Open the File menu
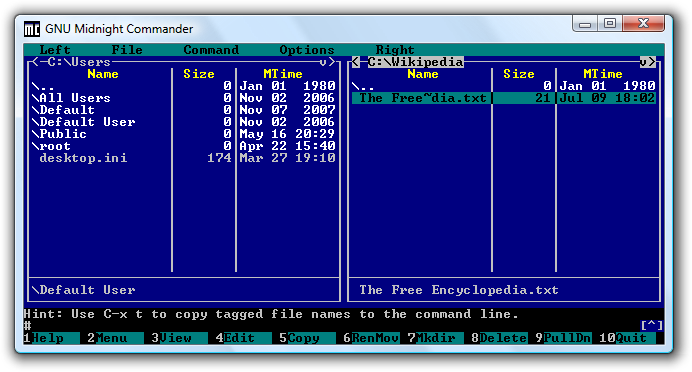 coord(127,50)
